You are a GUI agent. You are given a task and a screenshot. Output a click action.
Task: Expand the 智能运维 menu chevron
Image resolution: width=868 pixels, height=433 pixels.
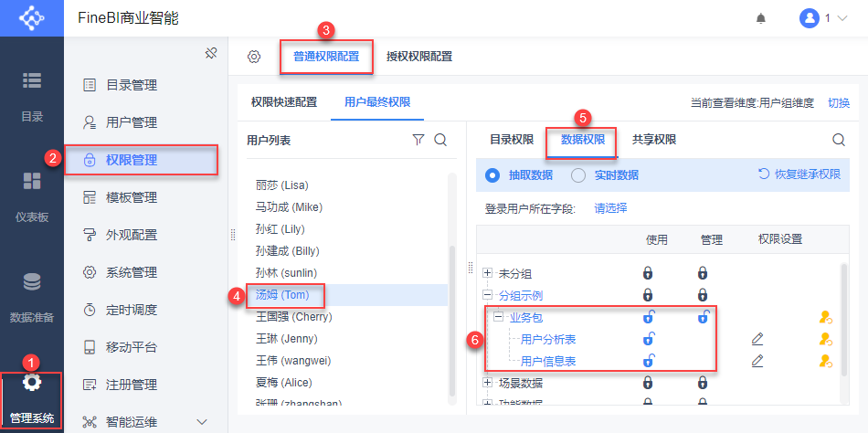click(203, 421)
